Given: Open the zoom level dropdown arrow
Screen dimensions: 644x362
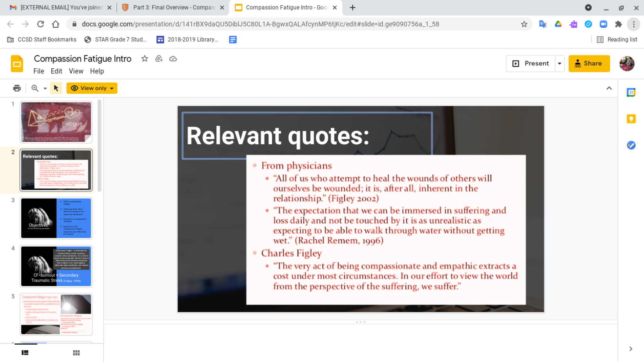Looking at the screenshot, I should pyautogui.click(x=45, y=89).
